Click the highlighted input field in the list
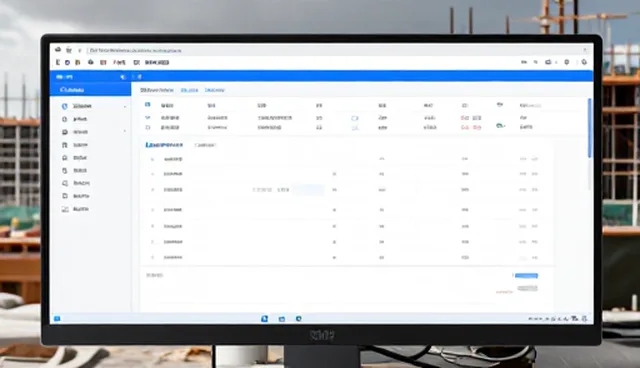The image size is (640, 368). click(x=308, y=190)
